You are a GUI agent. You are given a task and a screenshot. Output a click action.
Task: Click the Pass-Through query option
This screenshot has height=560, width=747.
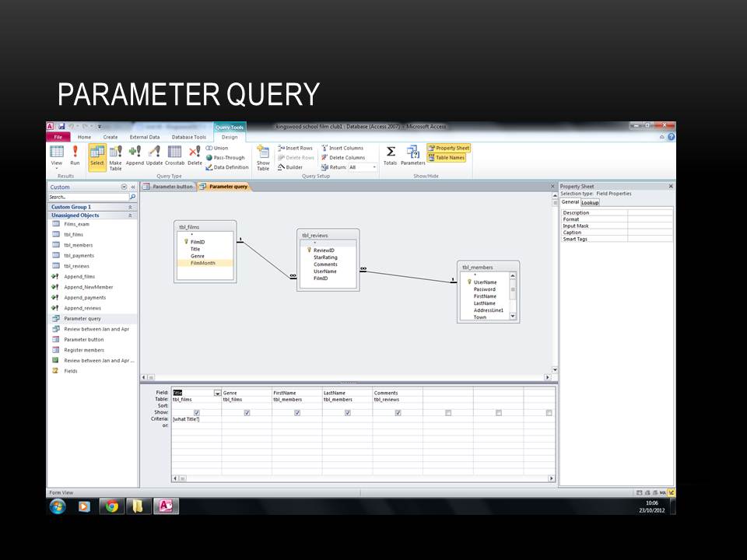(226, 158)
